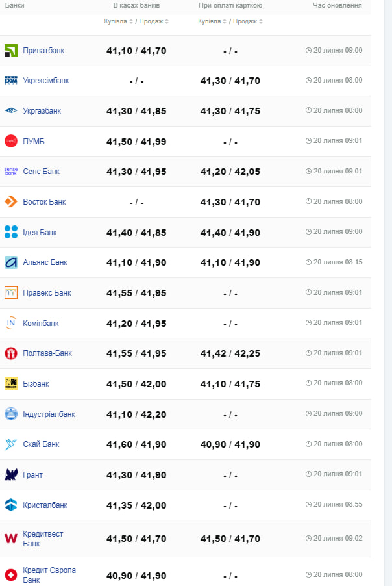Click the Альянс Банк logo icon

click(11, 262)
